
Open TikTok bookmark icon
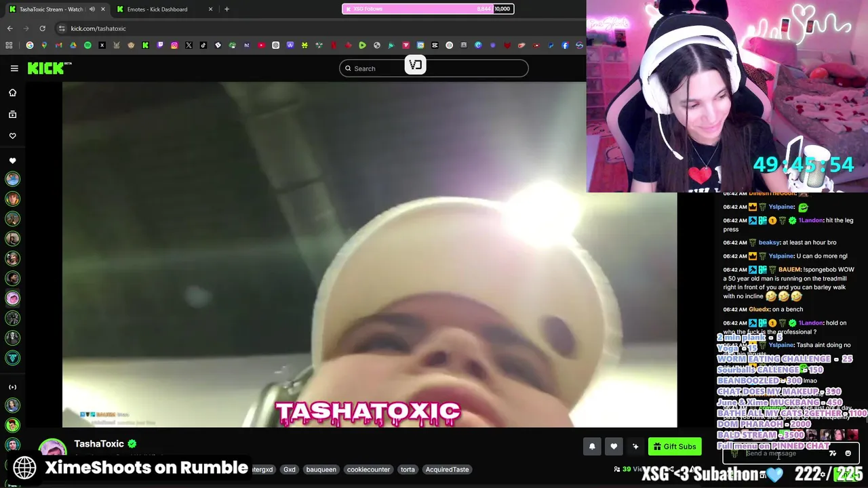click(203, 45)
